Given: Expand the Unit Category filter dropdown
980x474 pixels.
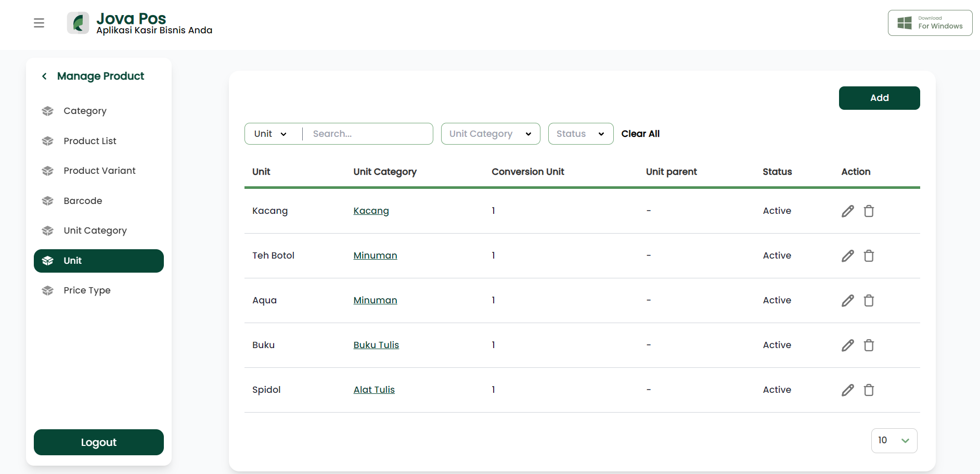Looking at the screenshot, I should point(491,134).
